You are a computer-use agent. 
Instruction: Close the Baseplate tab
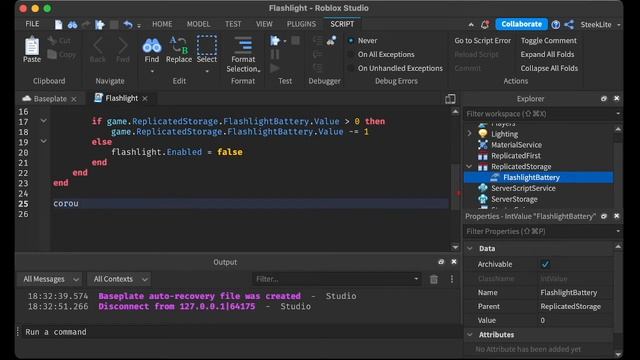(73, 99)
